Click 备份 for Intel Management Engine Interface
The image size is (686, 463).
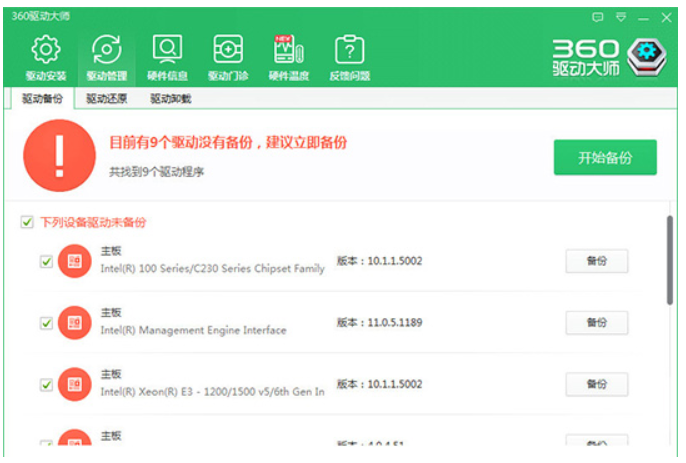pos(596,323)
